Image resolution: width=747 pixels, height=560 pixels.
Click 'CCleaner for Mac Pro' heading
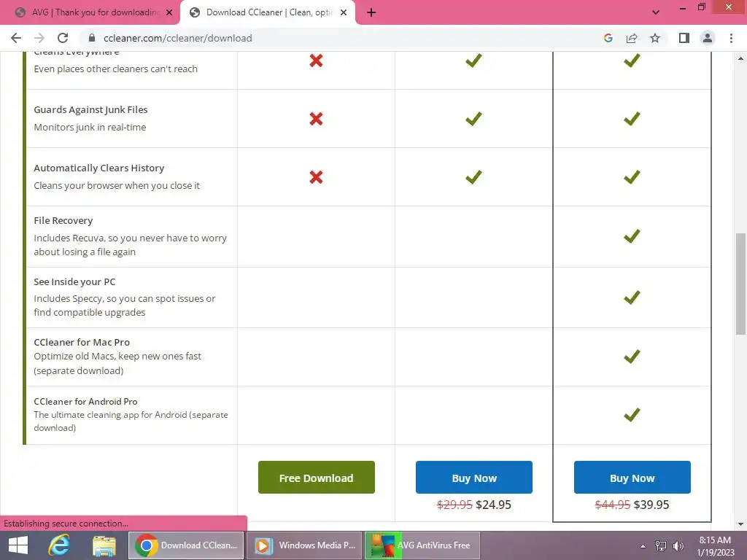click(x=82, y=342)
